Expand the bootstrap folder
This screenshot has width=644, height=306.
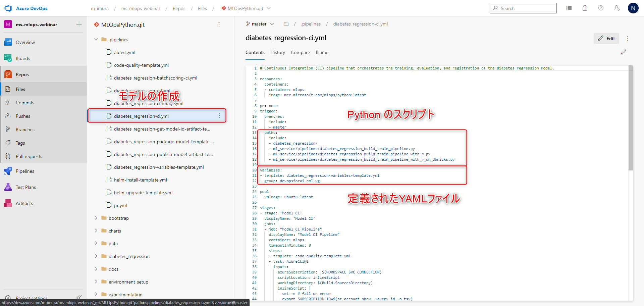(96, 218)
